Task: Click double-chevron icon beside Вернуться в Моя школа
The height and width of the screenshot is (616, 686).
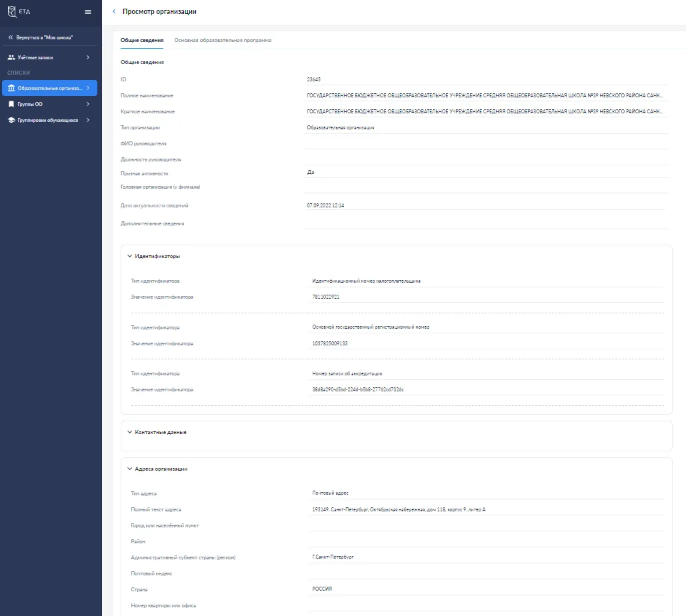Action: [x=11, y=37]
